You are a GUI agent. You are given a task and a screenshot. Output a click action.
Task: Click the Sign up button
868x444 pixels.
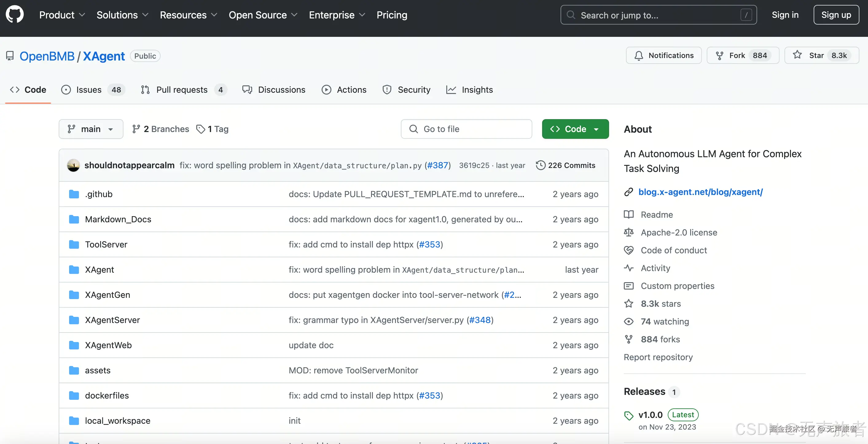(x=836, y=15)
